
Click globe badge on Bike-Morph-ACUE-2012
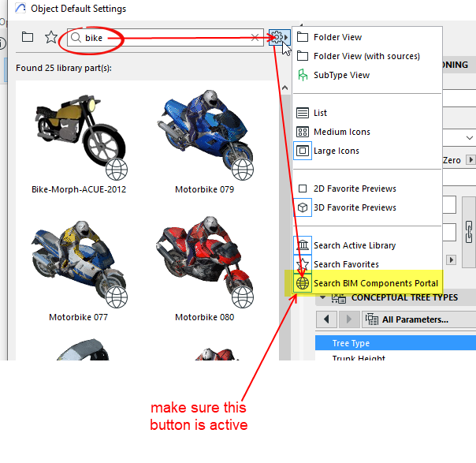117,170
